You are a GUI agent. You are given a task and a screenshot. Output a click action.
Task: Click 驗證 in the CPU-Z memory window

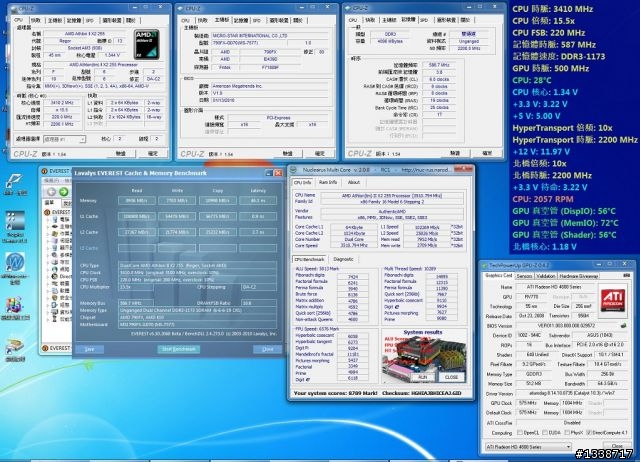[455, 153]
